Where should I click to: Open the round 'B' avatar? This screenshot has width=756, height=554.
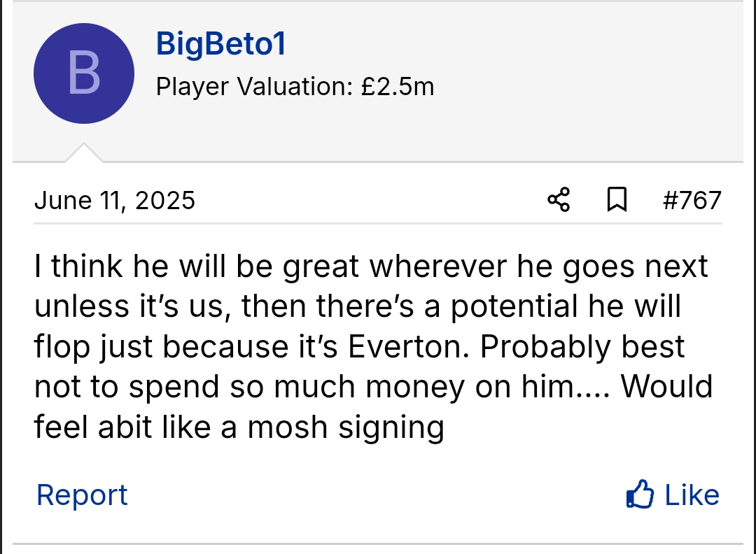pyautogui.click(x=84, y=73)
